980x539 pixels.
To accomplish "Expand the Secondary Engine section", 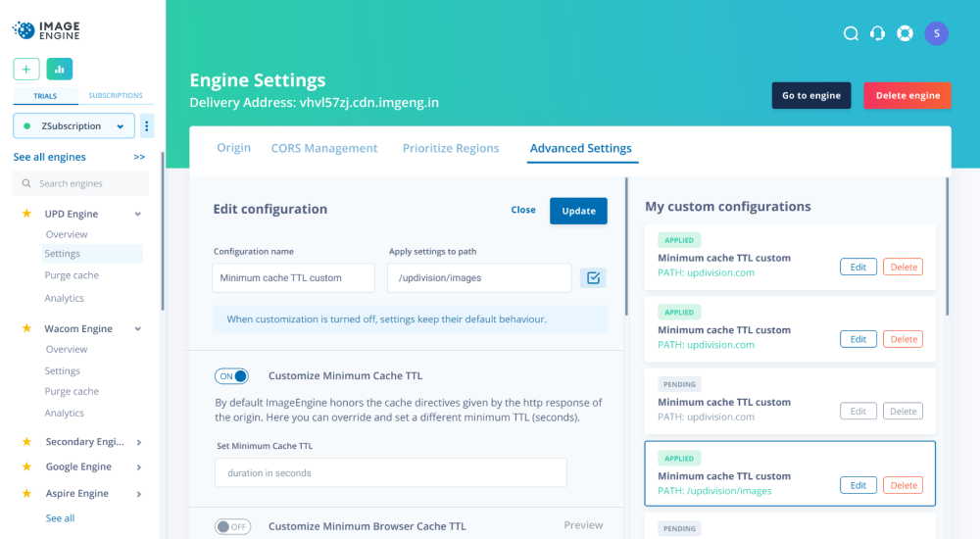I will point(139,442).
